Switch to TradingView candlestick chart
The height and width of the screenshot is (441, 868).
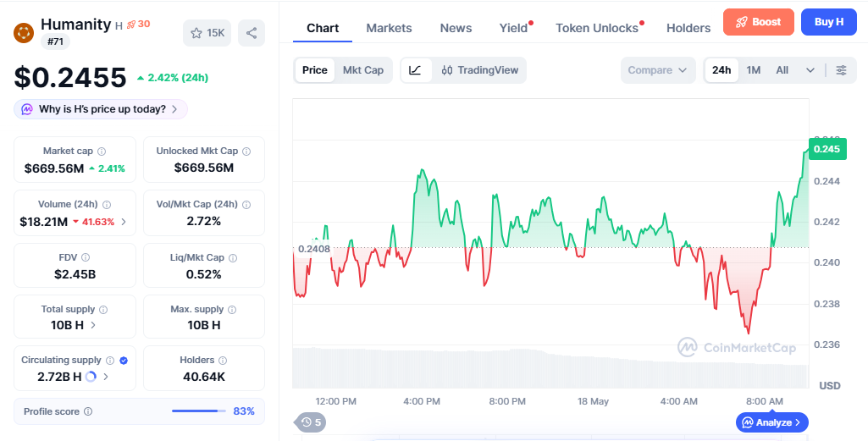point(479,70)
